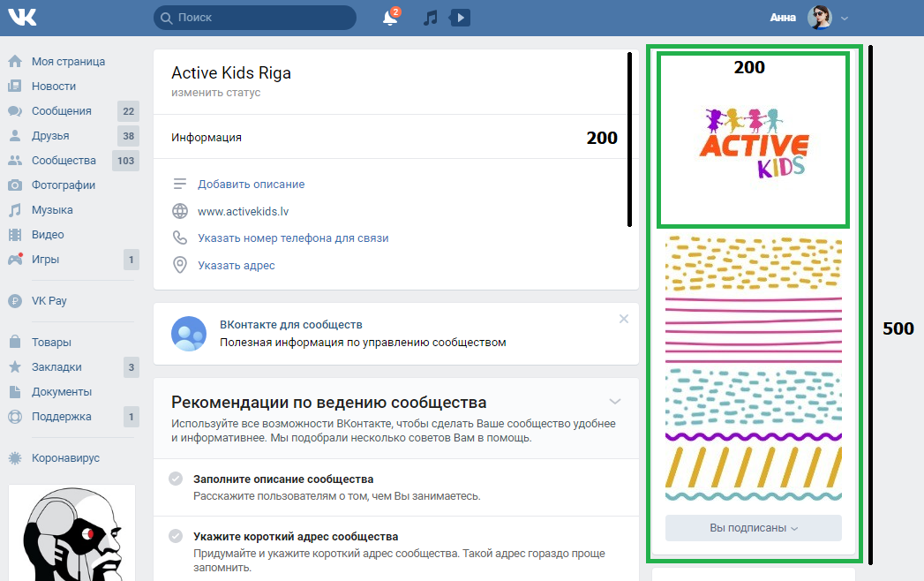Viewport: 924px width, 581px height.
Task: Open ВКонтакте для сообществ link
Action: pos(291,324)
